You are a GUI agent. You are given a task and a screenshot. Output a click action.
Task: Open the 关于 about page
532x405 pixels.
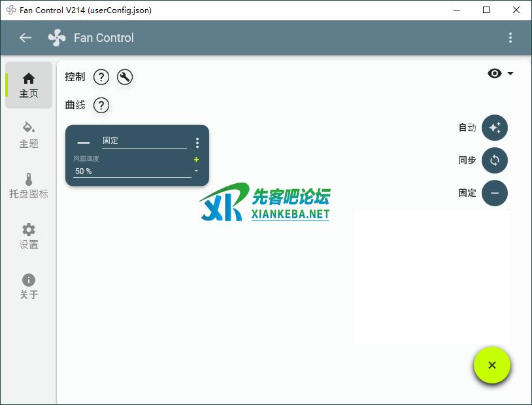coord(29,286)
